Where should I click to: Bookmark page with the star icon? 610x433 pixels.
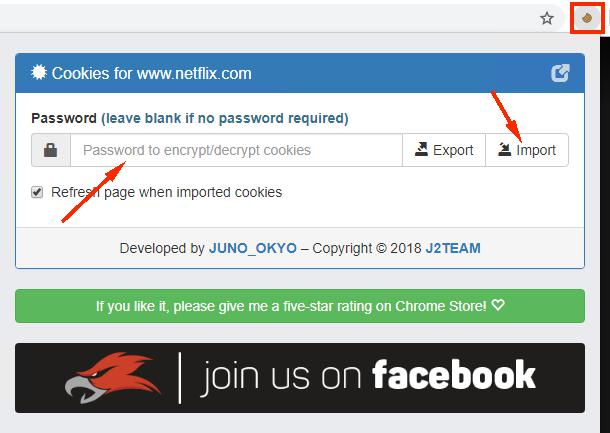click(x=547, y=18)
